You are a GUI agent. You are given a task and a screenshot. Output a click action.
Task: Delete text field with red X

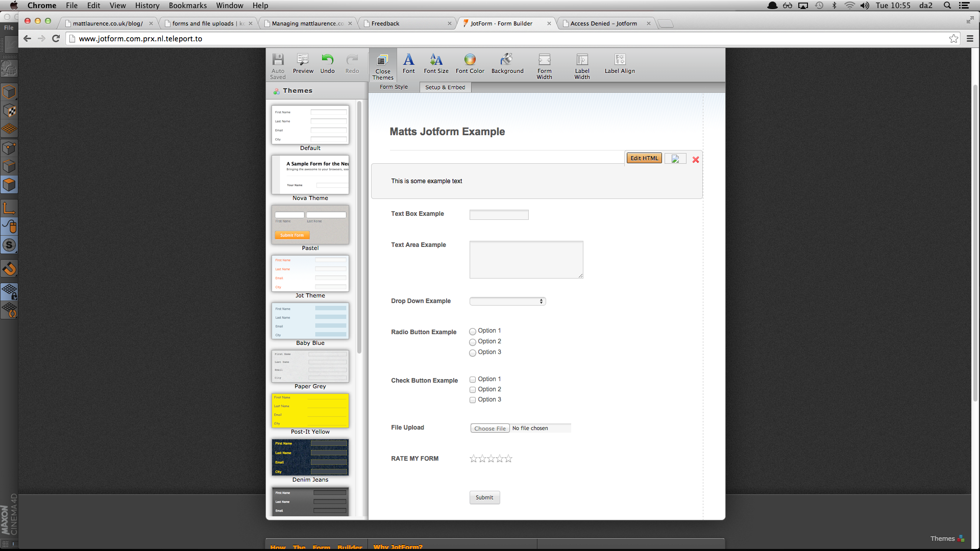tap(695, 160)
